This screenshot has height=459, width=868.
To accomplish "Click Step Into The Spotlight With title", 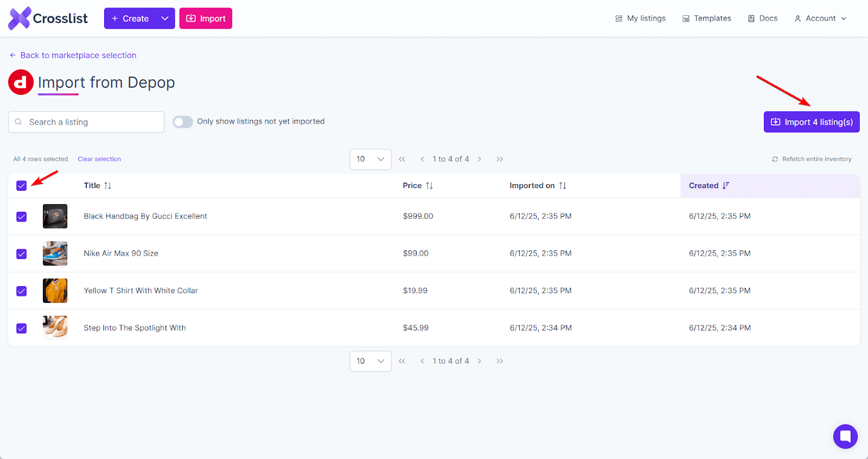I will tap(135, 328).
